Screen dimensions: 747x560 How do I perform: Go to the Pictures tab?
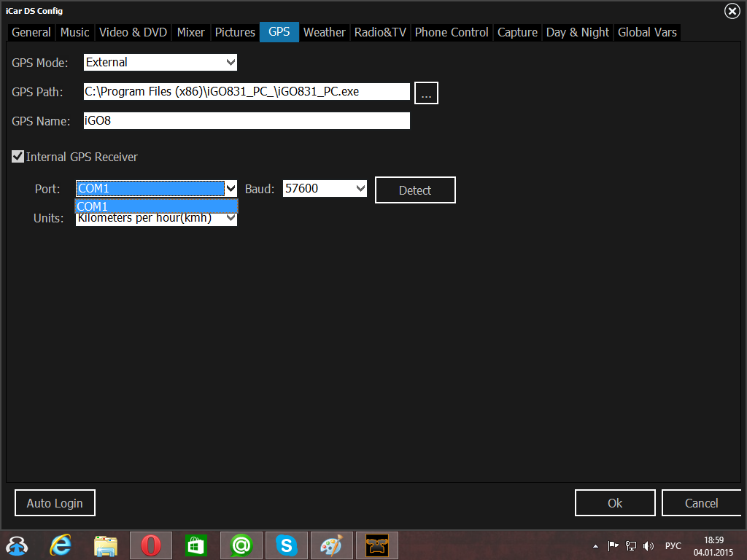(x=235, y=32)
